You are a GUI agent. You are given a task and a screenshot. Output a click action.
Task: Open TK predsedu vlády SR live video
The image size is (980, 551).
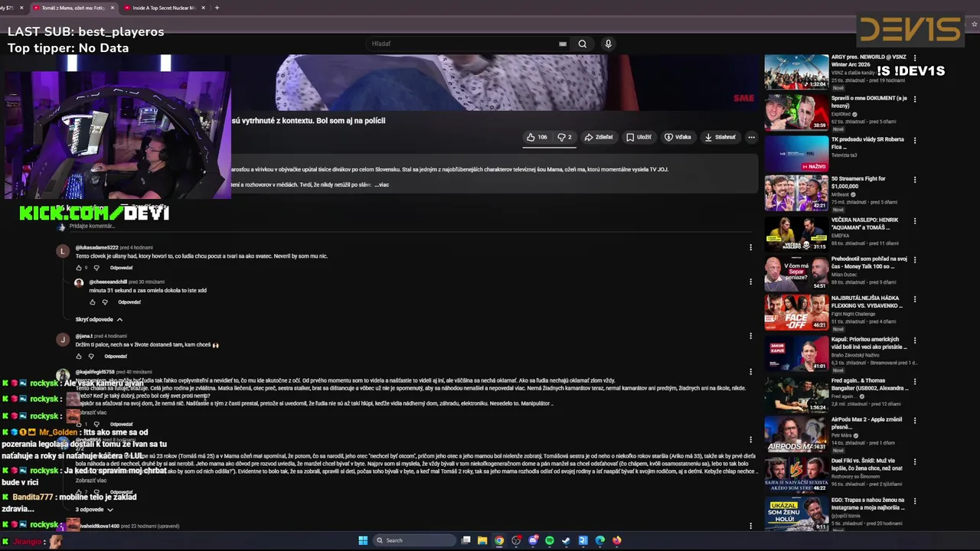click(x=796, y=153)
